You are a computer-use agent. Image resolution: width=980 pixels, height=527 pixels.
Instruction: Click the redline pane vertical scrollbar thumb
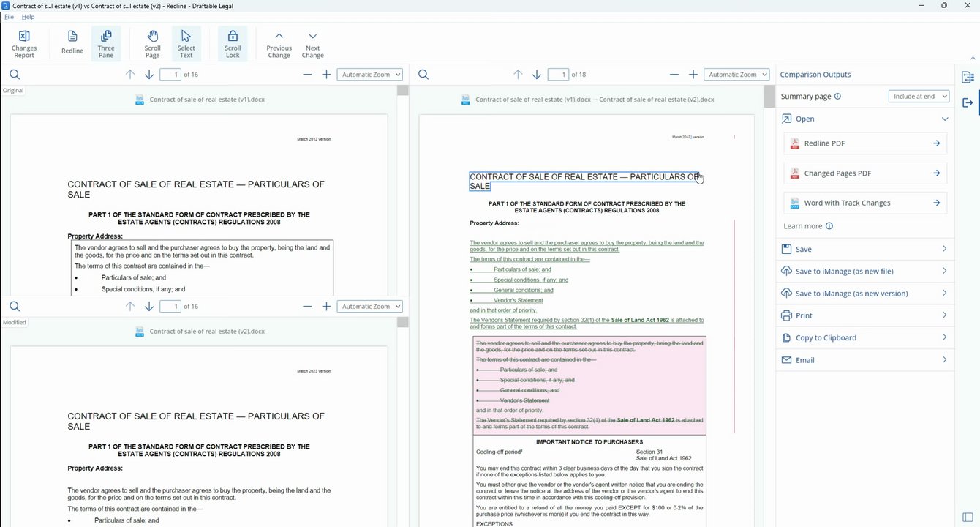coord(769,97)
